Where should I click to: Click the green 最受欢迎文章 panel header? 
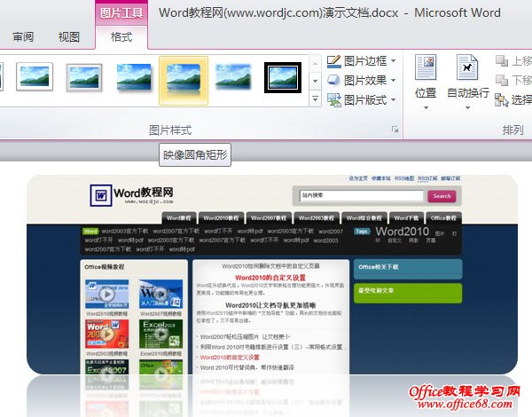pos(408,293)
